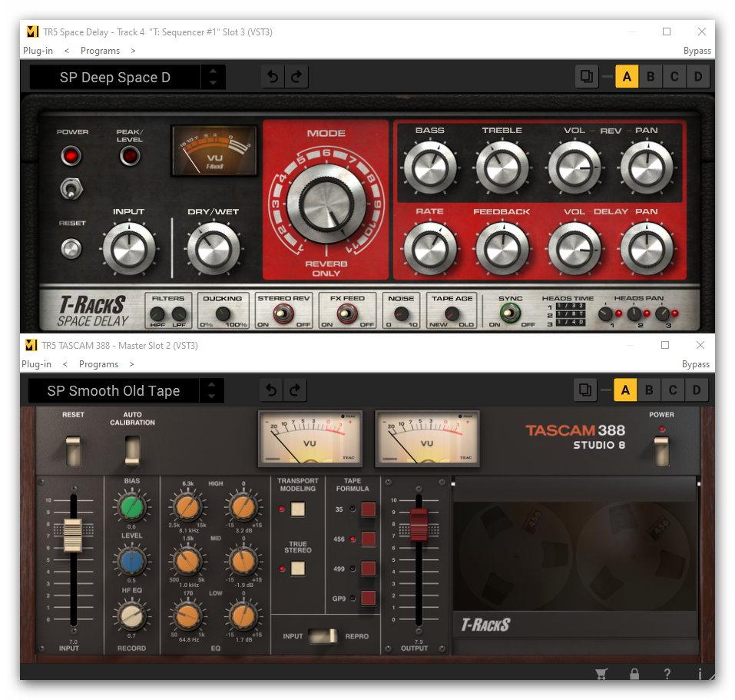
Task: Click the padlock icon in bottom bar
Action: point(634,674)
